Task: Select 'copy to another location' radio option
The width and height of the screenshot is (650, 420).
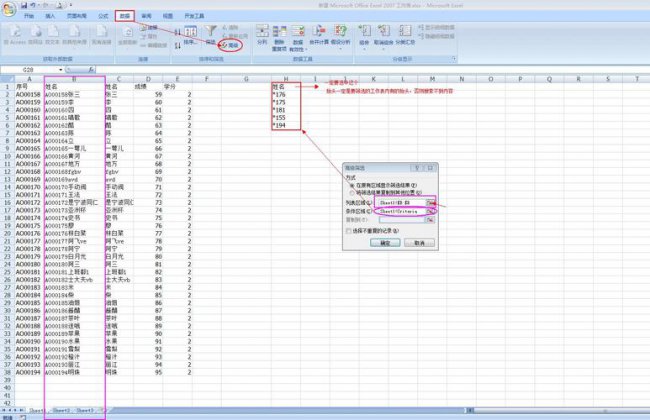Action: tap(352, 193)
